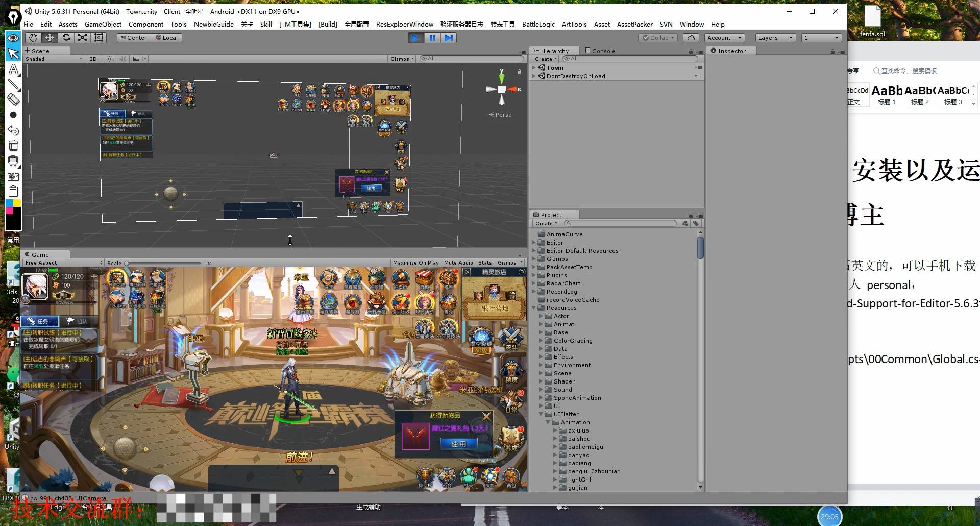Collapse the UIFlatten folder

point(542,414)
